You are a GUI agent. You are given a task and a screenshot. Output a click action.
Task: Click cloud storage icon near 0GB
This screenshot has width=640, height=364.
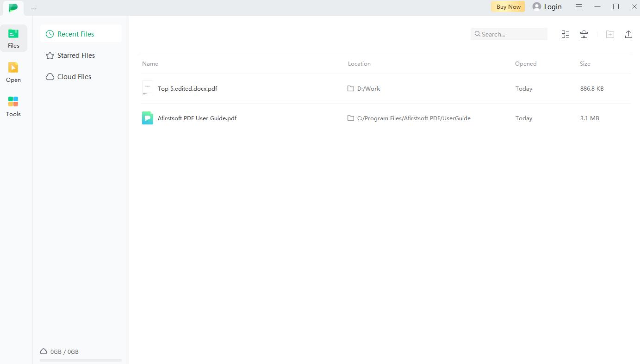point(43,352)
